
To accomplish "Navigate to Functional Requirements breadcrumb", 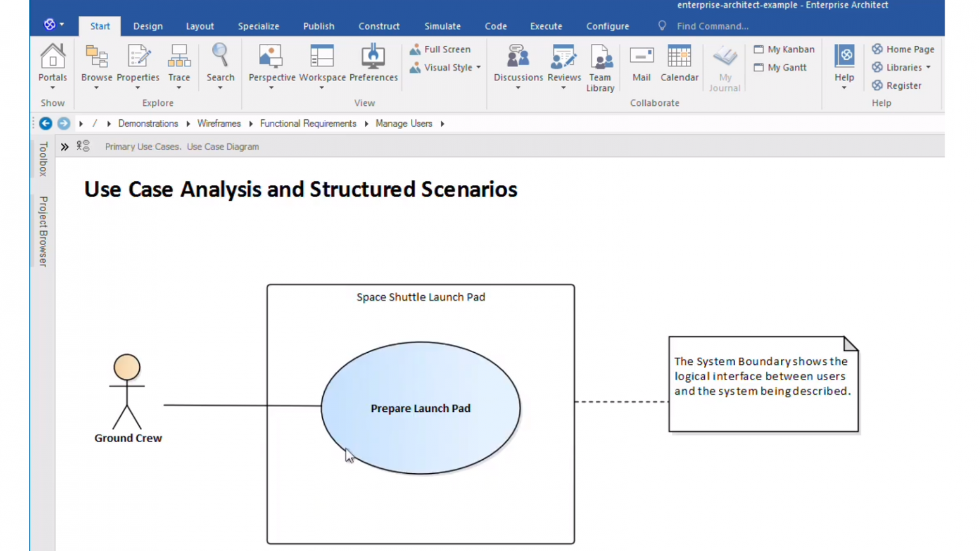I will [x=308, y=123].
